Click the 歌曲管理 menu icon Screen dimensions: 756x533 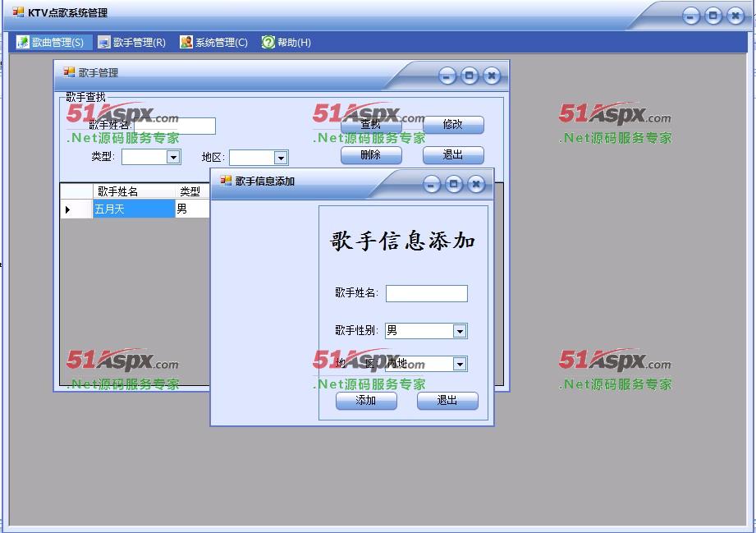click(x=23, y=43)
